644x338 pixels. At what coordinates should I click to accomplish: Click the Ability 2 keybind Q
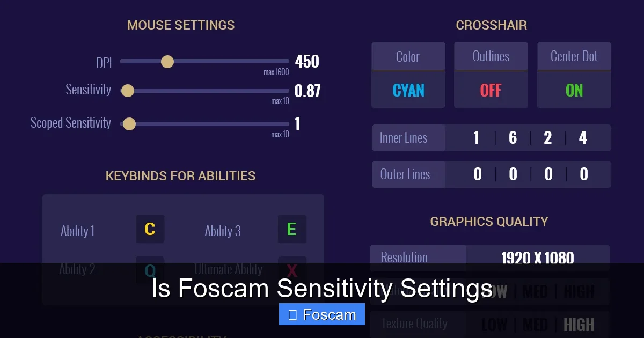pos(150,269)
